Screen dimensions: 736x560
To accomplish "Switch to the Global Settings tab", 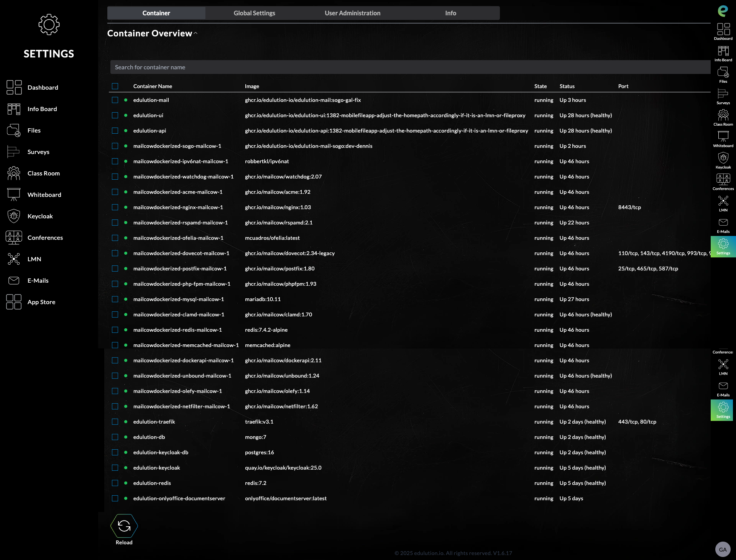I will (x=254, y=13).
